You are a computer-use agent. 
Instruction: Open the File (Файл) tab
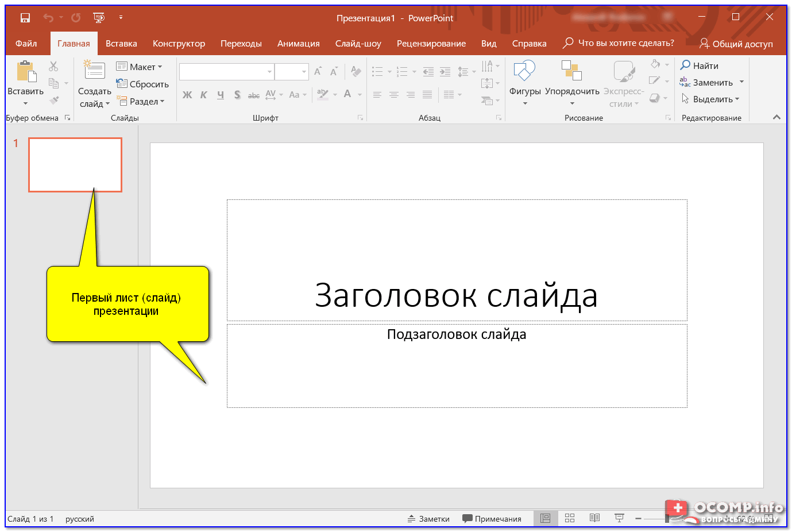pos(26,43)
